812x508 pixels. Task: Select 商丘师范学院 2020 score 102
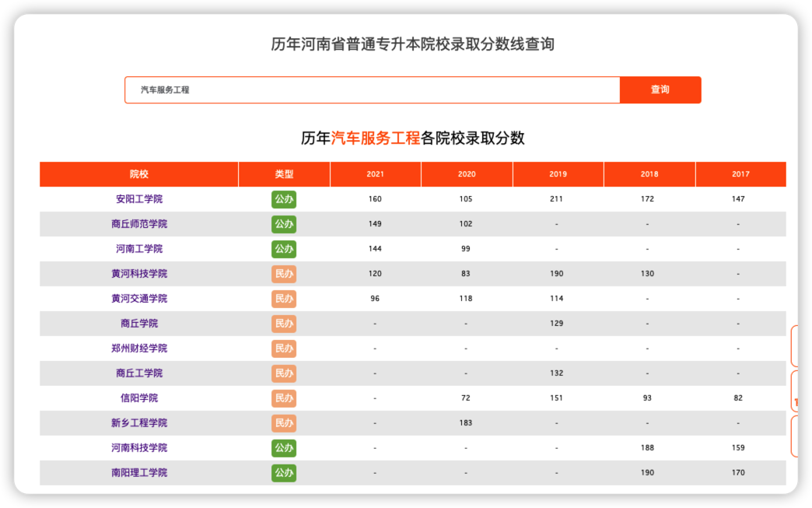click(x=466, y=224)
